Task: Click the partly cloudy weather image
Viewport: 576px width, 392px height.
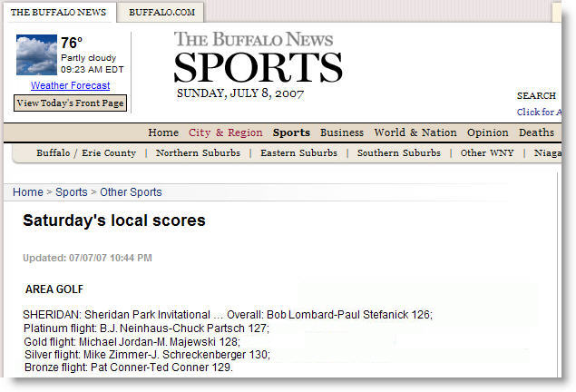Action: (x=36, y=54)
